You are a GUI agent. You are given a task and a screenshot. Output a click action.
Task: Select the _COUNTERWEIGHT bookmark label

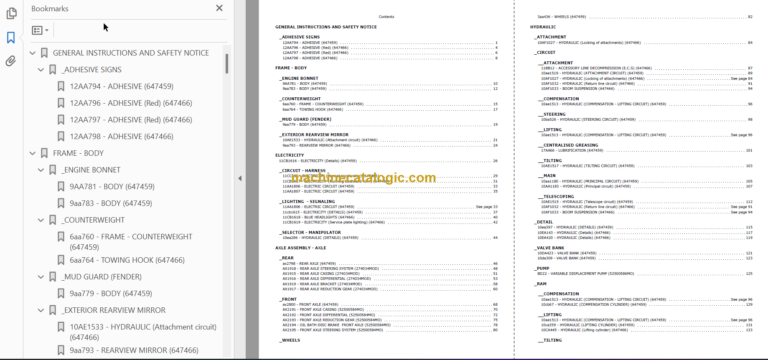pos(93,220)
